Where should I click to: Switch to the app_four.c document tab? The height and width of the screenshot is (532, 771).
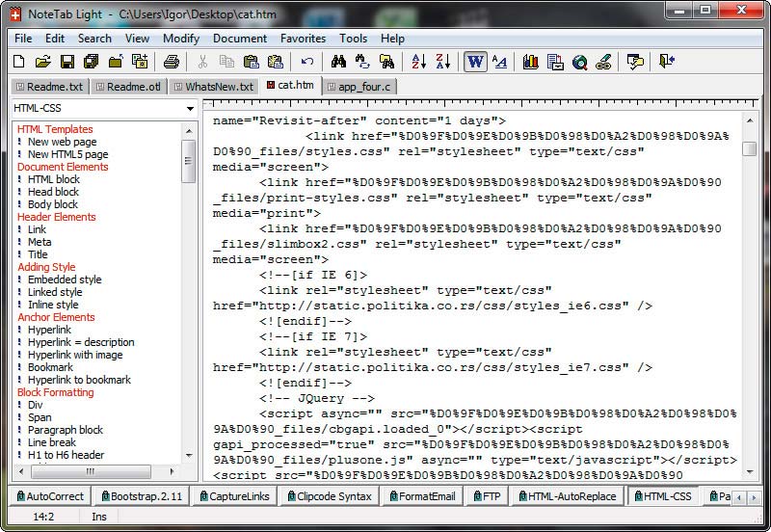point(359,87)
